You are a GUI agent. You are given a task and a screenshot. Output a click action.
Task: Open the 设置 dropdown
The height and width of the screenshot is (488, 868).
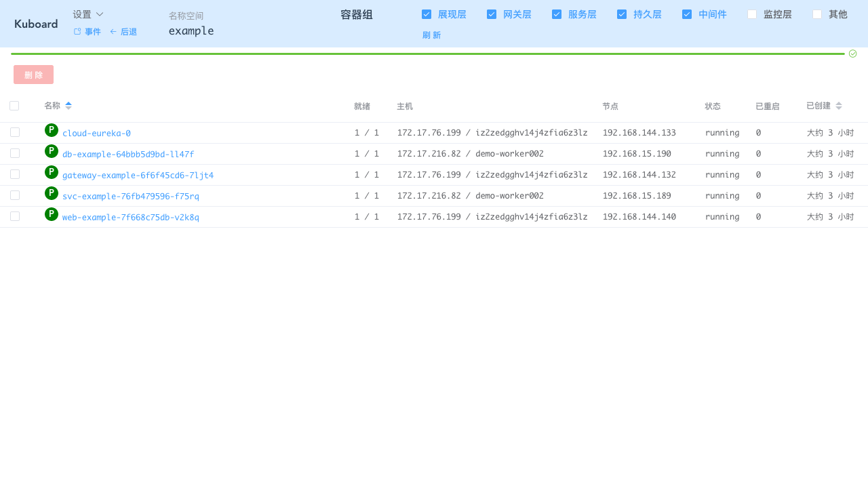(x=87, y=14)
